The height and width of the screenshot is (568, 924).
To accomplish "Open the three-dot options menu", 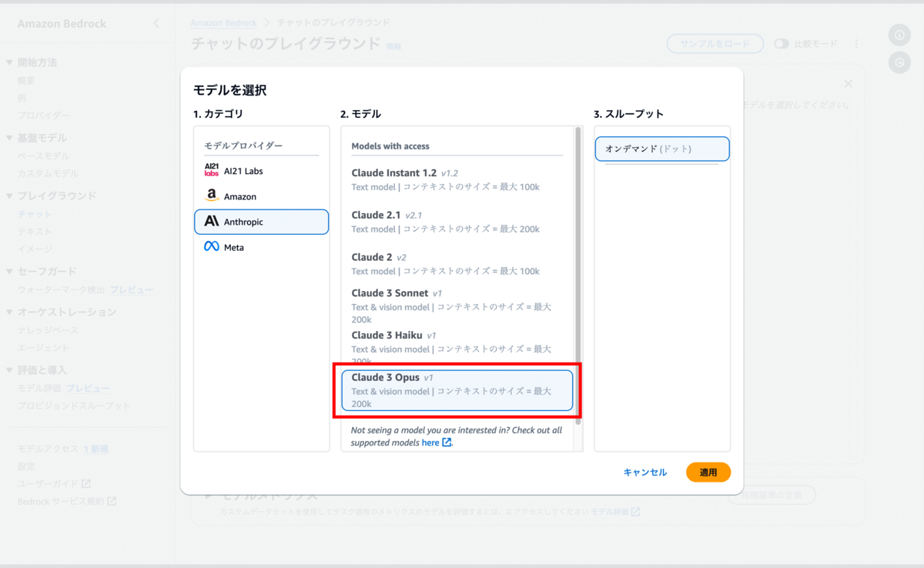I will coord(856,44).
